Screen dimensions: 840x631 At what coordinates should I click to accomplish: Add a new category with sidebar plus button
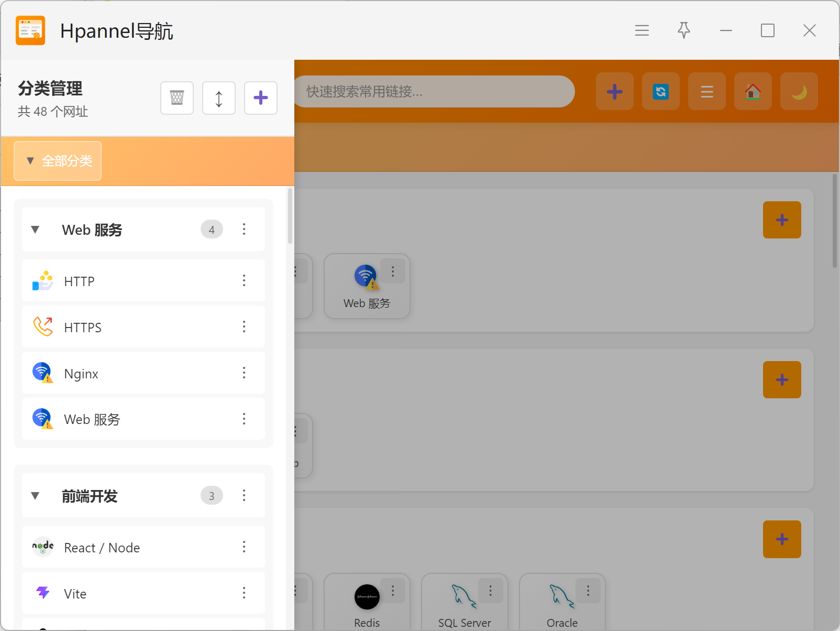pos(261,98)
